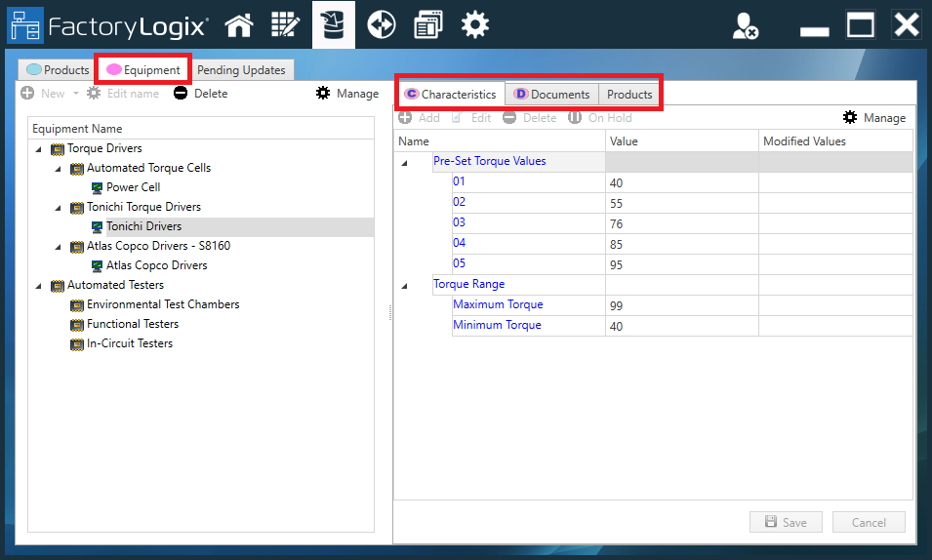Select characteristic 02

(459, 202)
